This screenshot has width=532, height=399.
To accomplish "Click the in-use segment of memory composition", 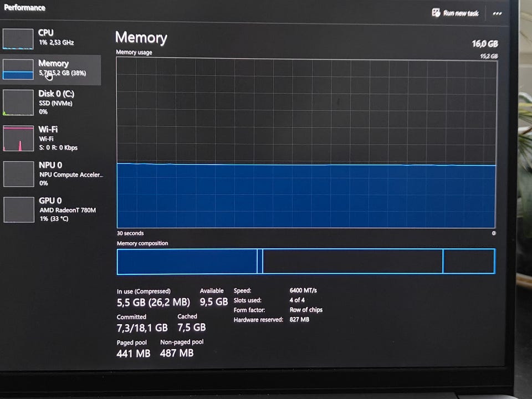I will point(187,261).
